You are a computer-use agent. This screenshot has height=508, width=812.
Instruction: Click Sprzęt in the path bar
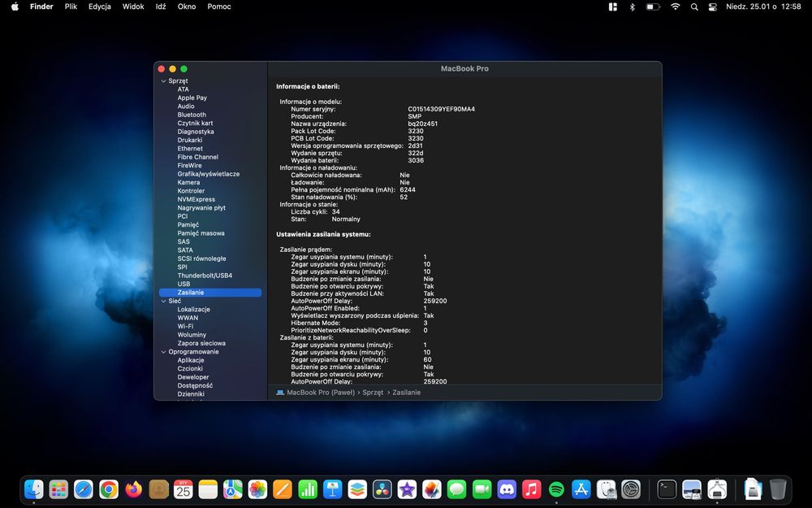[373, 393]
